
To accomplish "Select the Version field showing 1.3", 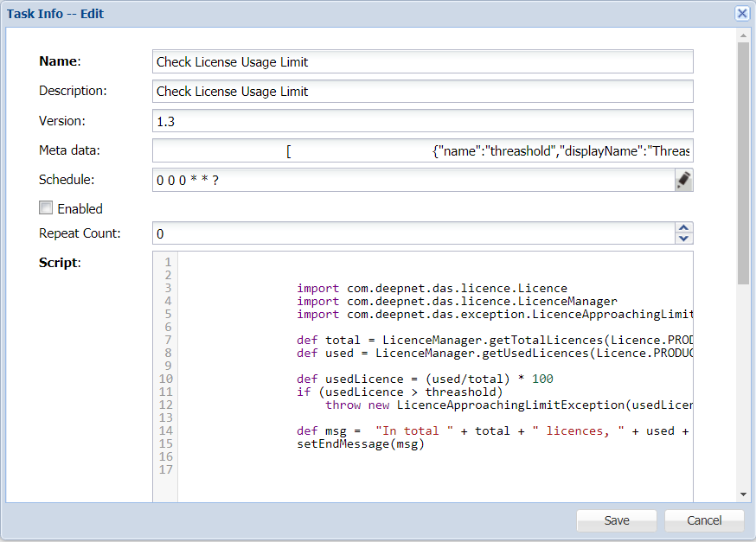I will point(422,121).
